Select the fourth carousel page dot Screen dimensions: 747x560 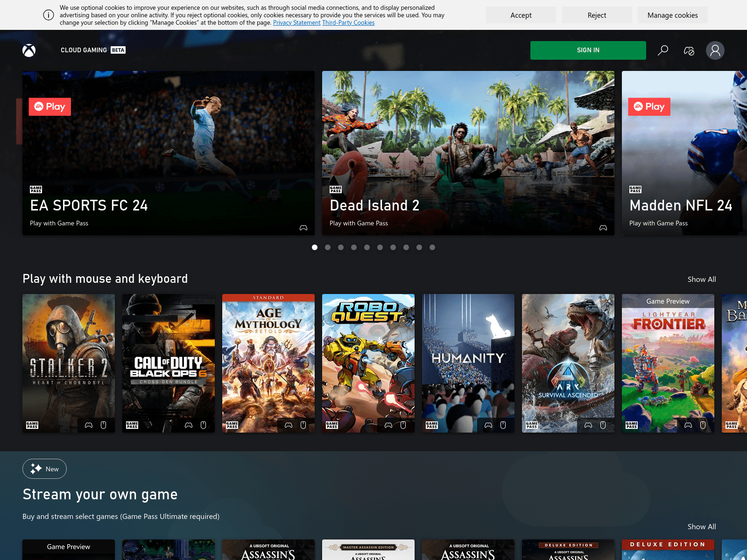354,247
